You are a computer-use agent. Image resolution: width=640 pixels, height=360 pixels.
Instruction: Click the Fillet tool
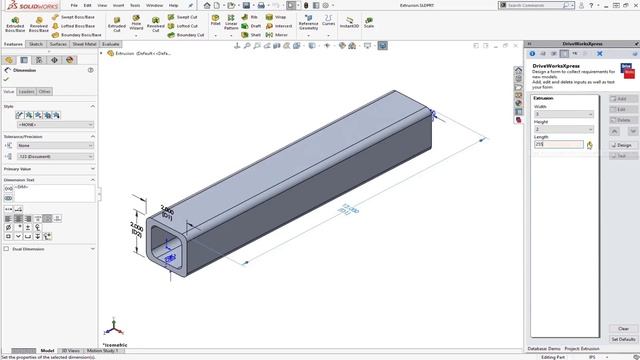tap(216, 20)
